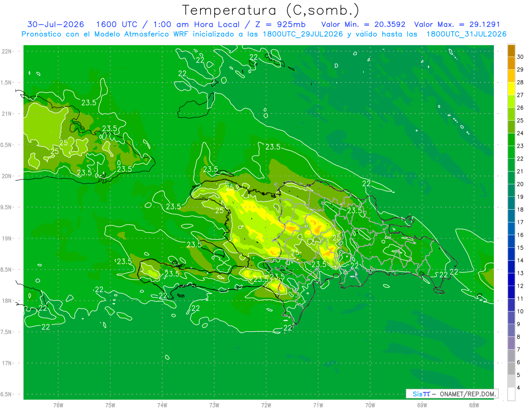Screen dimensions: 532x411
Task: Click the "ONAMET/REP.DOM." credit label
Action: click(x=467, y=394)
